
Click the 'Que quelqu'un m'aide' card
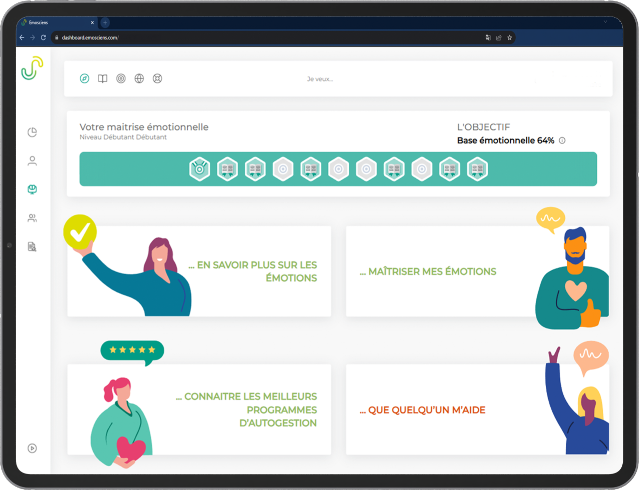(x=477, y=409)
